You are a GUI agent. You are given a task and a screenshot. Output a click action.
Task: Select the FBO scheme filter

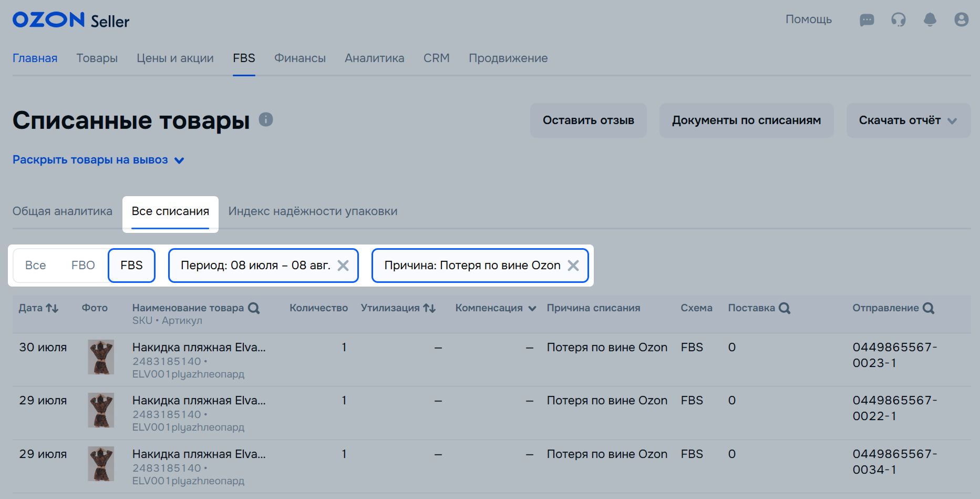(83, 266)
